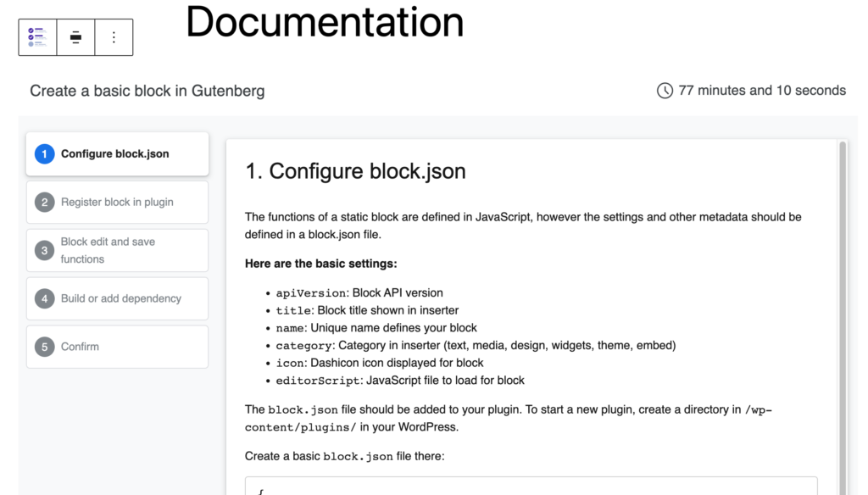Expand the 'Build or add dependency' step

tap(117, 298)
